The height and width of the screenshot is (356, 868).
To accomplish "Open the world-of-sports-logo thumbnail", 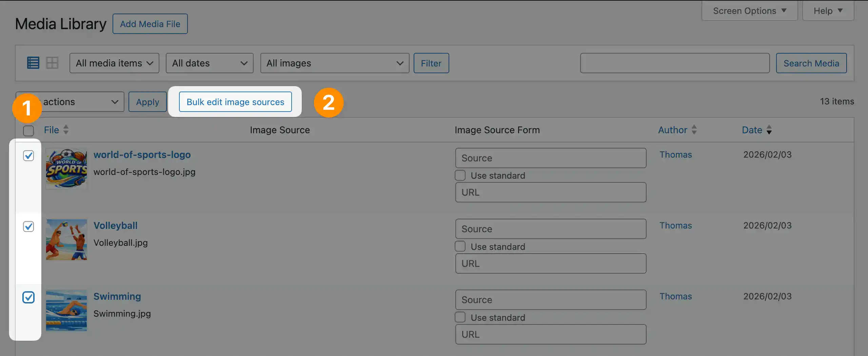I will point(66,169).
